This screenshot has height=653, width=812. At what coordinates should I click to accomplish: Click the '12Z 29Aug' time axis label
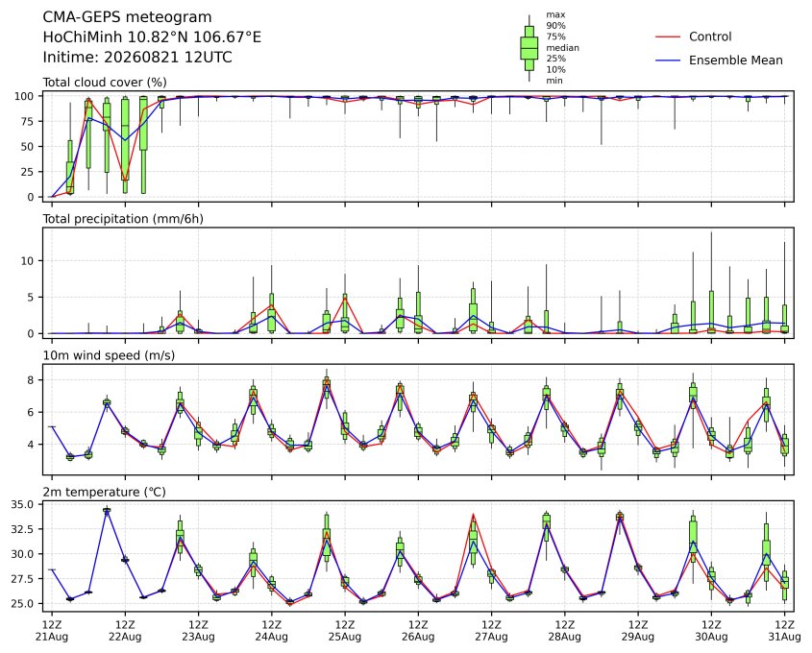[x=638, y=630]
